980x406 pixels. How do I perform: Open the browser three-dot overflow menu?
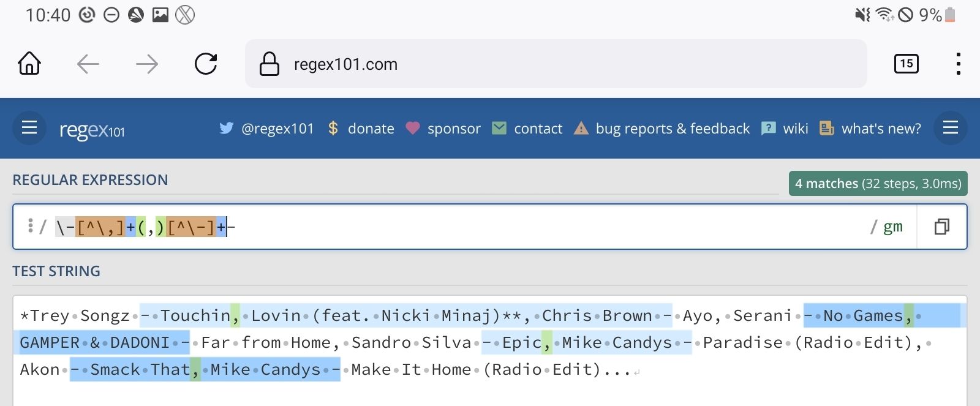pos(958,64)
